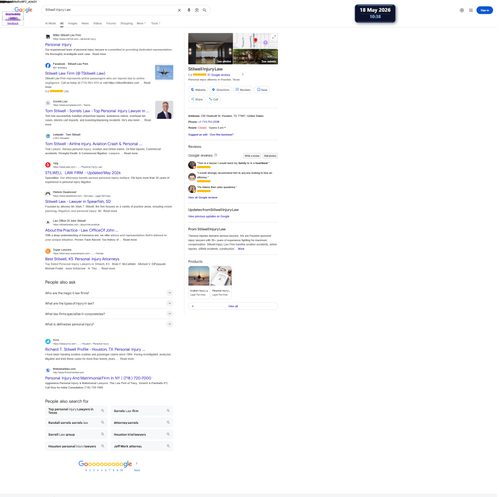Open the airplane thumbnail in the Facebook result
500x497 pixels.
tap(165, 73)
